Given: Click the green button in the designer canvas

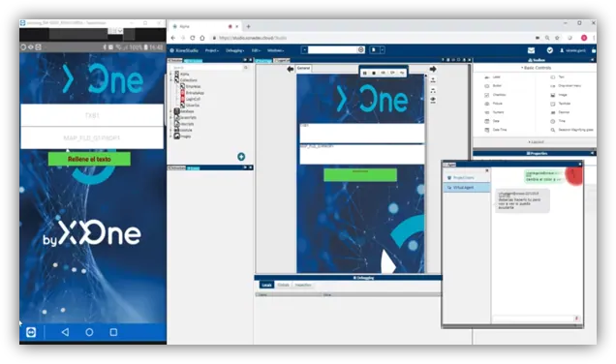Looking at the screenshot, I should [x=360, y=174].
